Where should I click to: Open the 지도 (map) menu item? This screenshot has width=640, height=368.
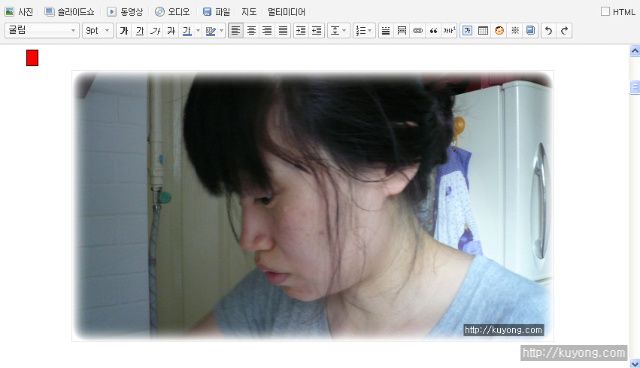[x=249, y=12]
